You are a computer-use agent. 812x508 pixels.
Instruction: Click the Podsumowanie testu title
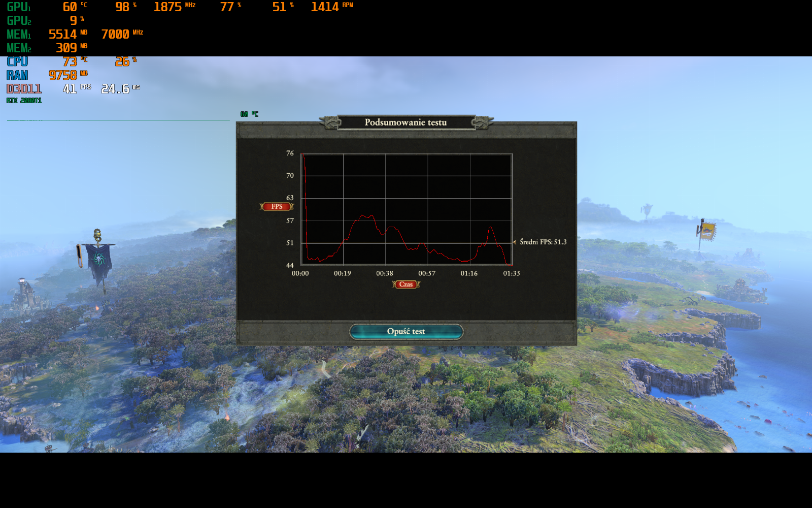(405, 122)
